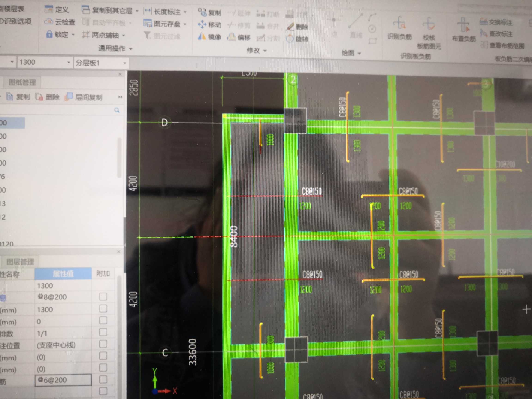Toggle the checkbox in the 支座中心线 row

tap(103, 345)
